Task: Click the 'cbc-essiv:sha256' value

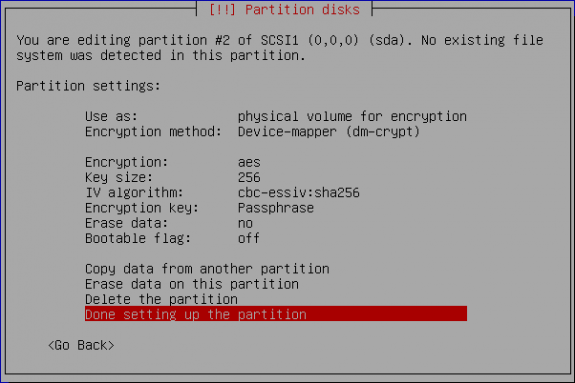Action: 299,193
